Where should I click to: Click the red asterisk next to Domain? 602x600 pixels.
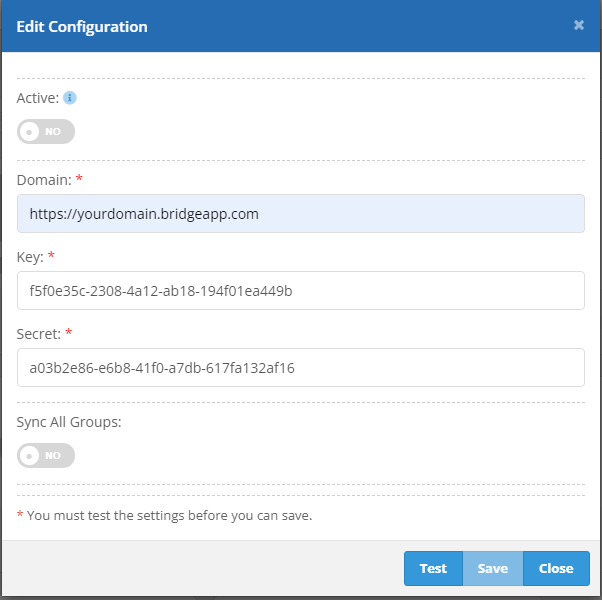tap(80, 179)
